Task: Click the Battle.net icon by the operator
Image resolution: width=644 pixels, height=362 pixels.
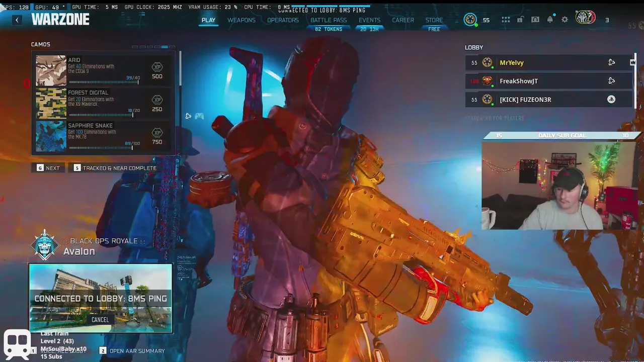Action: pos(188,116)
